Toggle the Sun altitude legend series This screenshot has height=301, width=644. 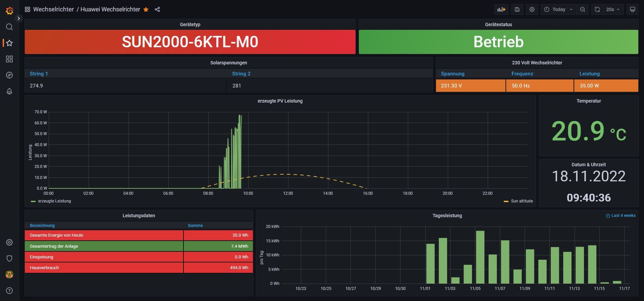coord(522,201)
